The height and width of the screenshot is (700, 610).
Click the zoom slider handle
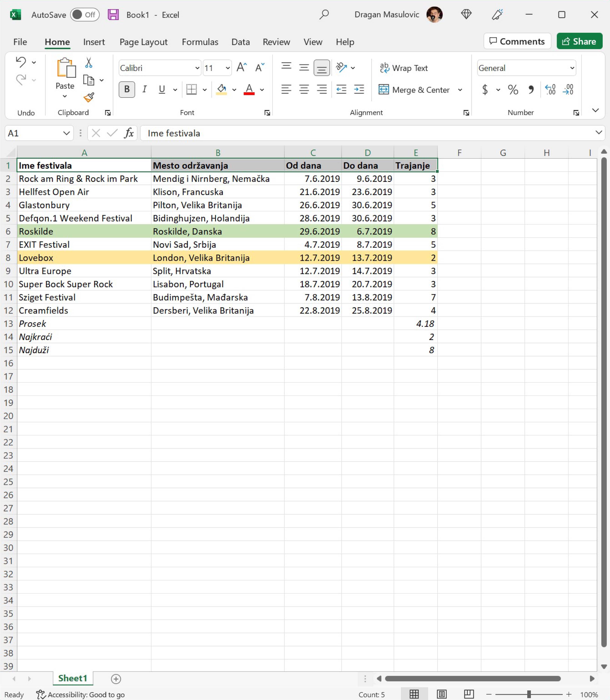pos(529,694)
